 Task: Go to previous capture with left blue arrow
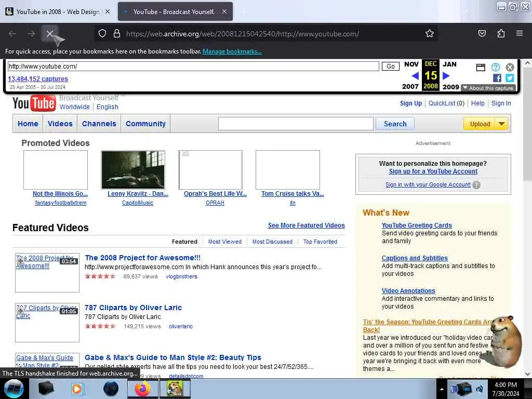pos(415,76)
